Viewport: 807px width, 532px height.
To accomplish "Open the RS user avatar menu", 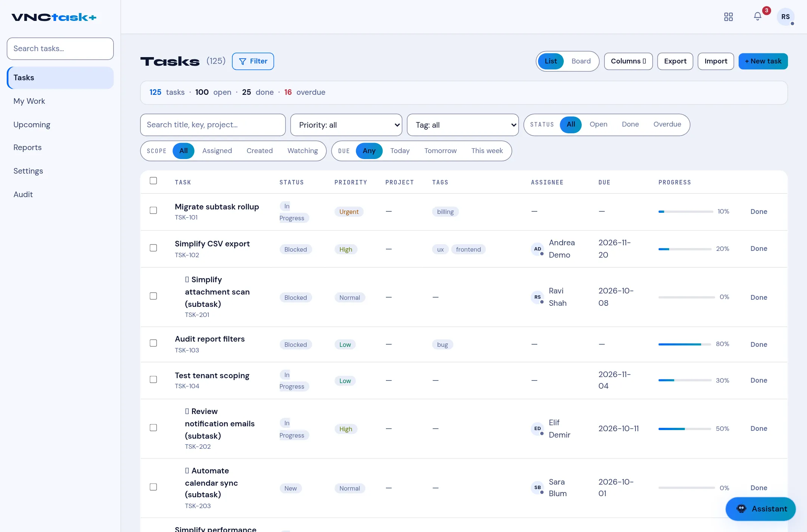I will [x=785, y=17].
